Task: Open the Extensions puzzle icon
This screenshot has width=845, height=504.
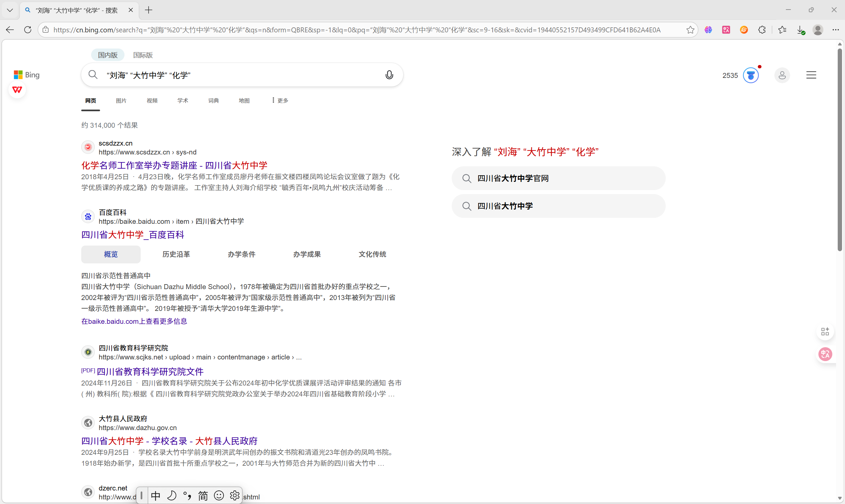Action: coord(762,30)
